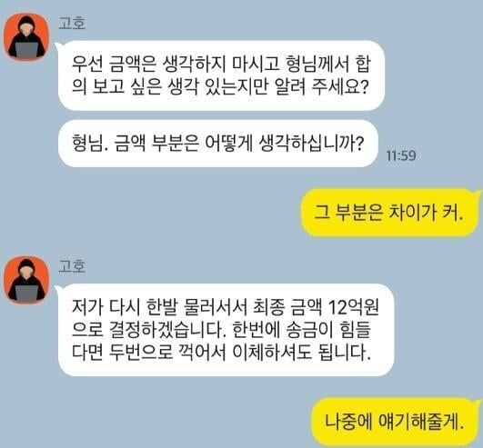Open the lower 고호 hooded profile avatar
483x448 pixels.
click(26, 280)
